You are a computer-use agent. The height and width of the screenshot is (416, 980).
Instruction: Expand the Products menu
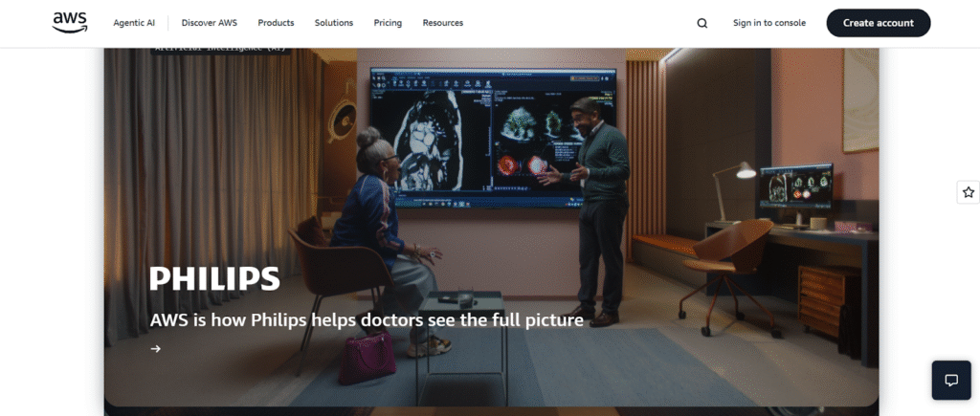coord(276,23)
